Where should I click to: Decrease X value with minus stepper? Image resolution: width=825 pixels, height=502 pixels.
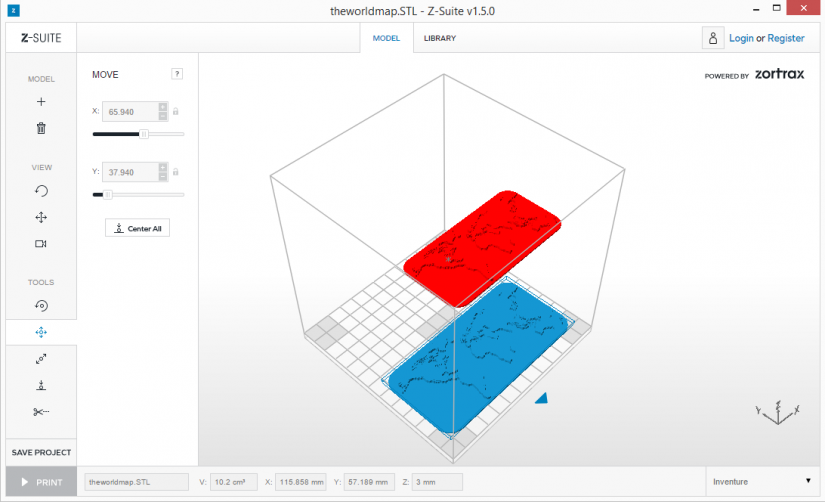pyautogui.click(x=163, y=116)
